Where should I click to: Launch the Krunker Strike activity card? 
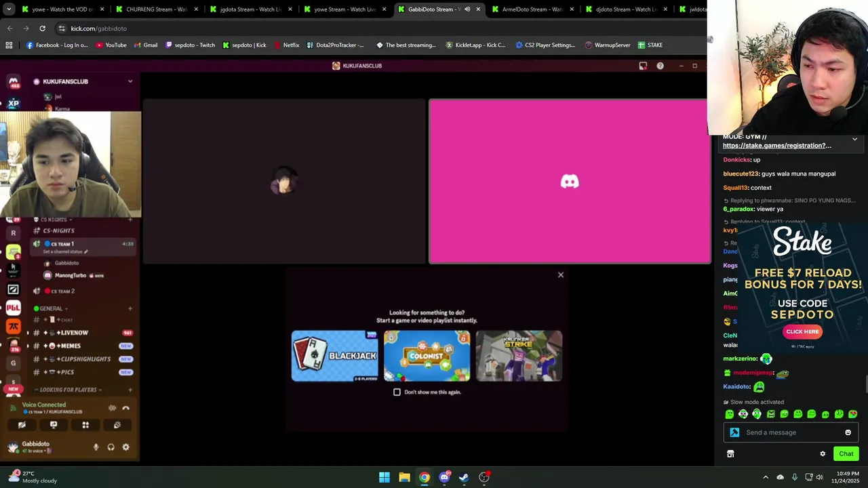pyautogui.click(x=519, y=356)
